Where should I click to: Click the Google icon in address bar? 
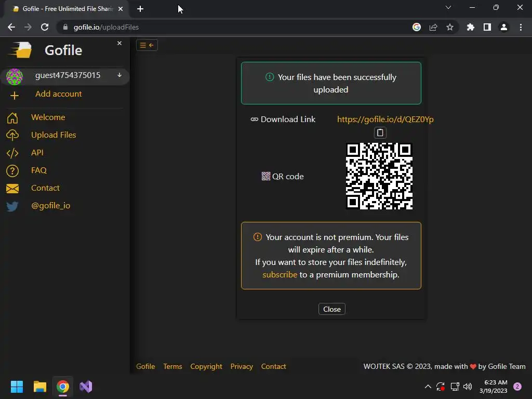click(416, 27)
